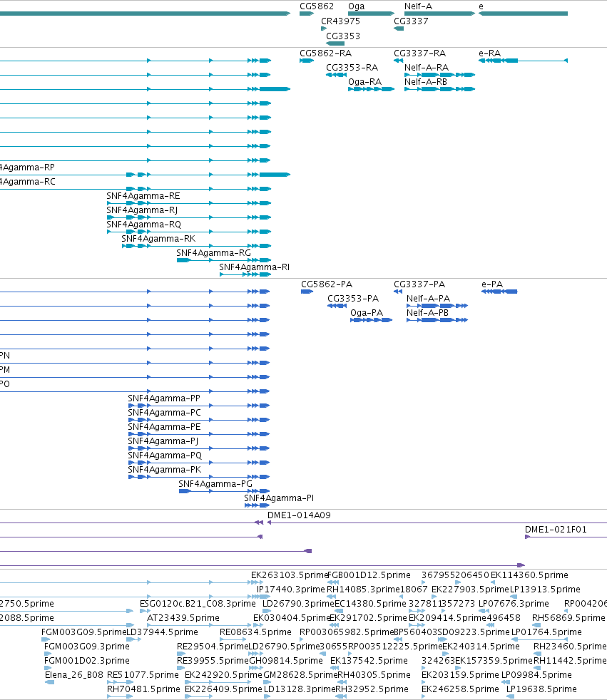Select the SNF4Agamma-PQ protein label
The height and width of the screenshot is (700, 607).
pos(165,455)
